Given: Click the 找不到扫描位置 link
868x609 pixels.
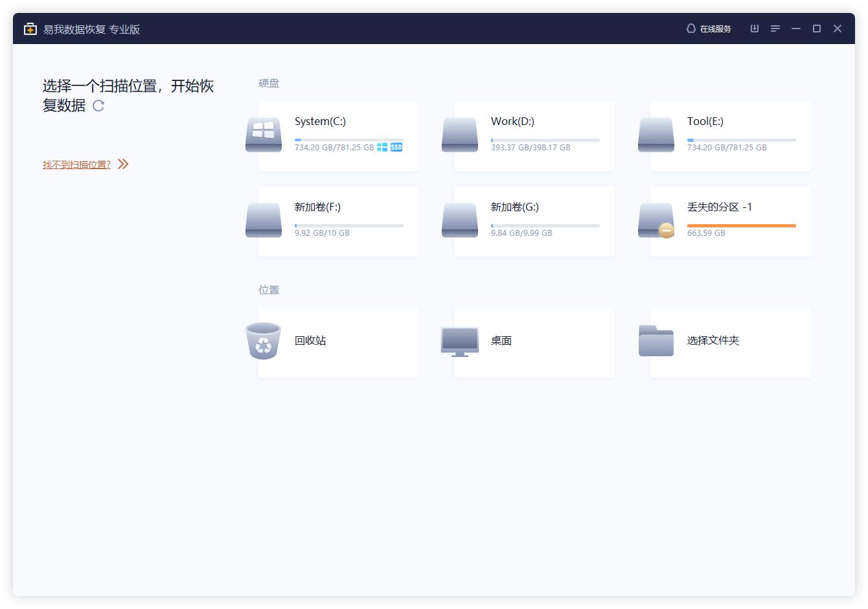Looking at the screenshot, I should [75, 164].
